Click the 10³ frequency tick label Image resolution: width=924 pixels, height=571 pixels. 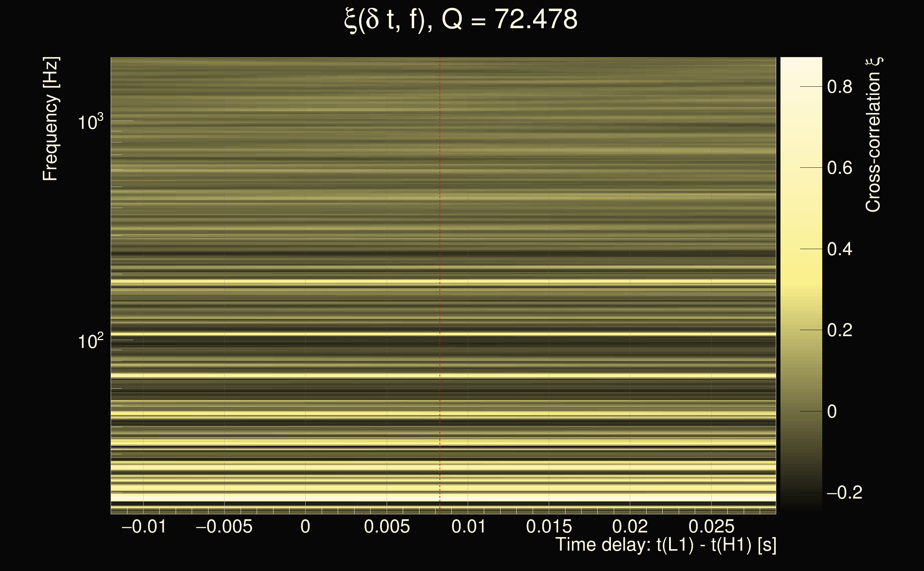click(x=90, y=122)
